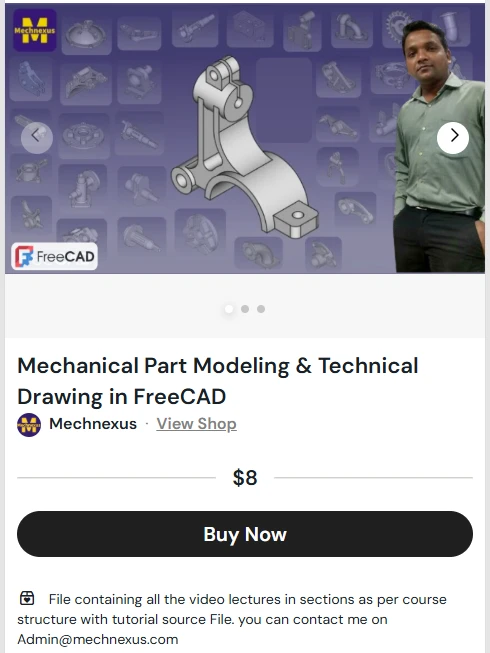Click the central bracket part illustration
Viewport: 490px width, 653px height.
point(243,147)
